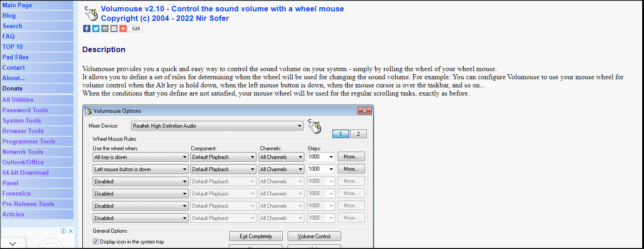This screenshot has width=644, height=249.
Task: Click the Exit Completely button
Action: pos(256,236)
